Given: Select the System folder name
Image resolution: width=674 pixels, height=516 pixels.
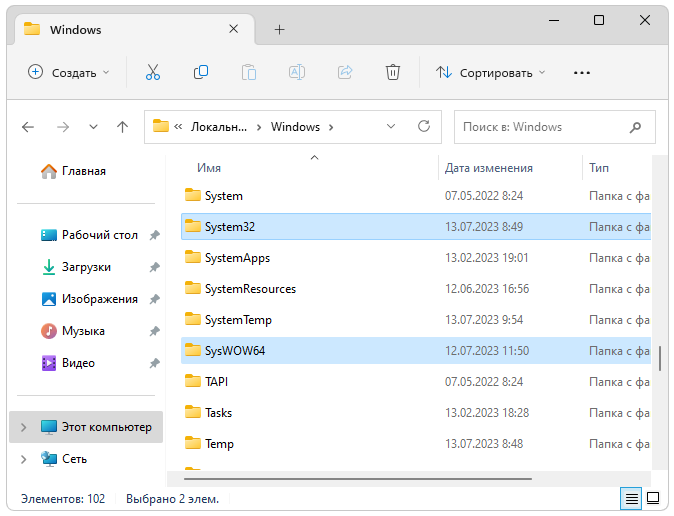Looking at the screenshot, I should (x=224, y=196).
